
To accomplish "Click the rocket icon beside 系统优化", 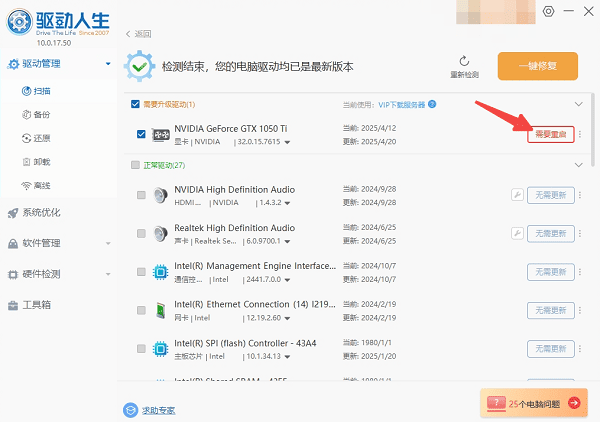I will (13, 213).
